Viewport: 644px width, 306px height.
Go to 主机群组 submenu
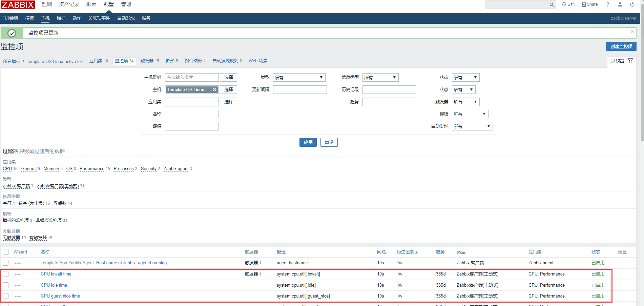(9, 18)
